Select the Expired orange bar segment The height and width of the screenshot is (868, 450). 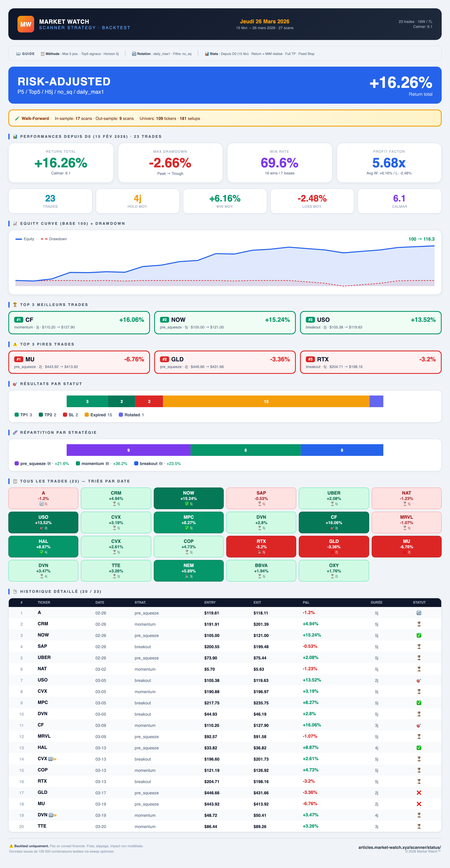click(266, 402)
